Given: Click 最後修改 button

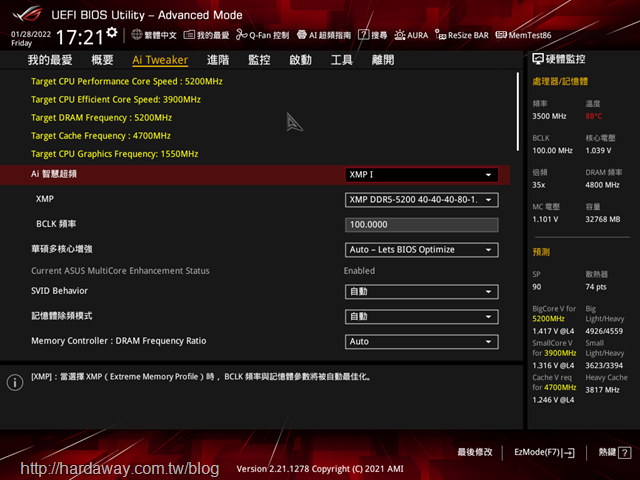Looking at the screenshot, I should tap(475, 452).
